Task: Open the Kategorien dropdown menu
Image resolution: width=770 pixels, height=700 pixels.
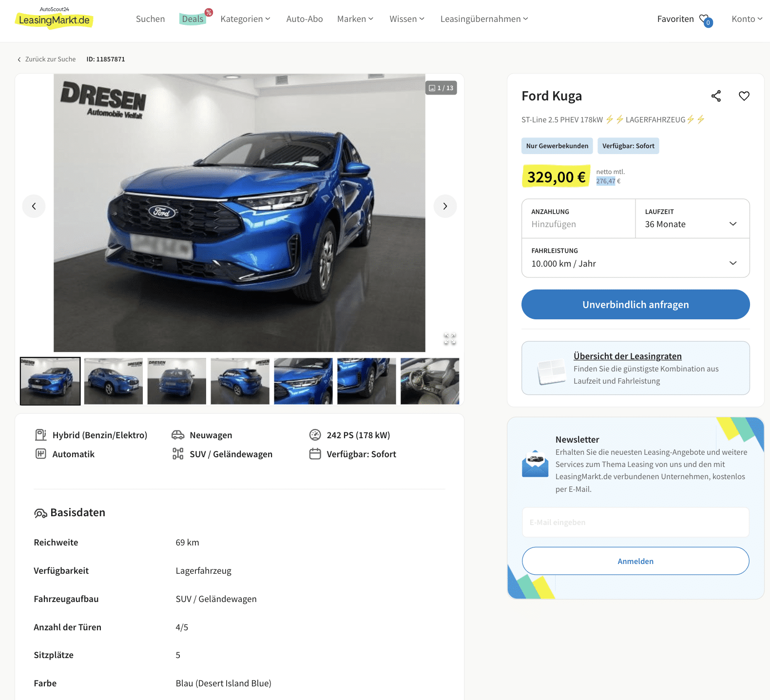Action: pos(245,19)
